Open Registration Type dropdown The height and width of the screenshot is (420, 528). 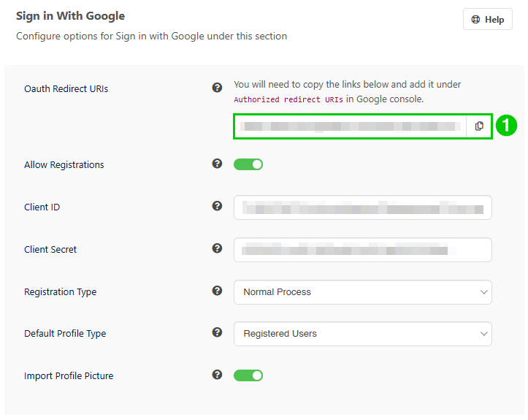(363, 292)
